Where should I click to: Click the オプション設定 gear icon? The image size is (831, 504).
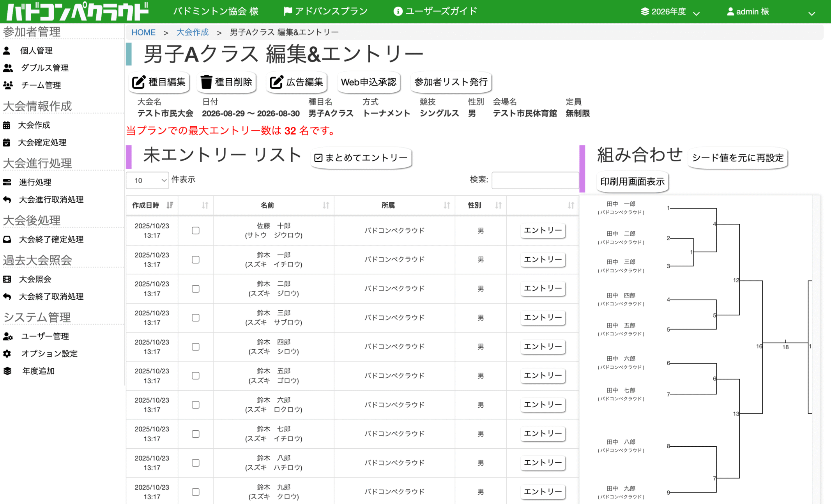[x=7, y=354]
